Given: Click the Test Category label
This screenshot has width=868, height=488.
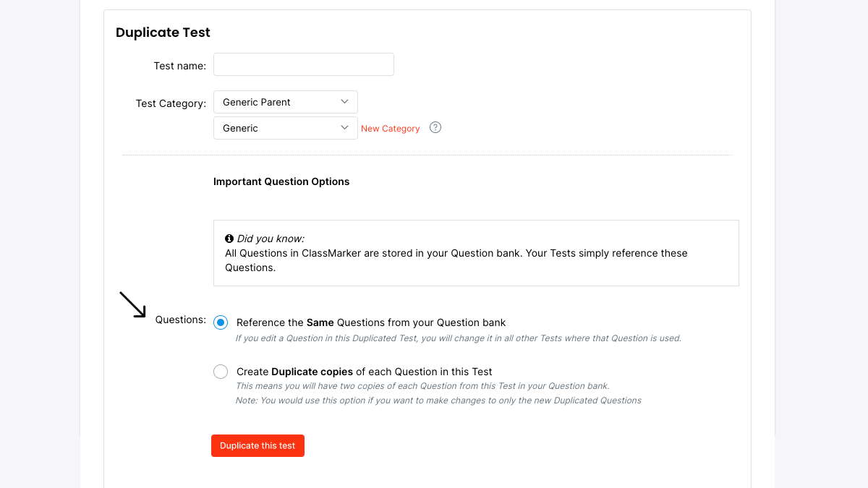Looking at the screenshot, I should click(171, 103).
